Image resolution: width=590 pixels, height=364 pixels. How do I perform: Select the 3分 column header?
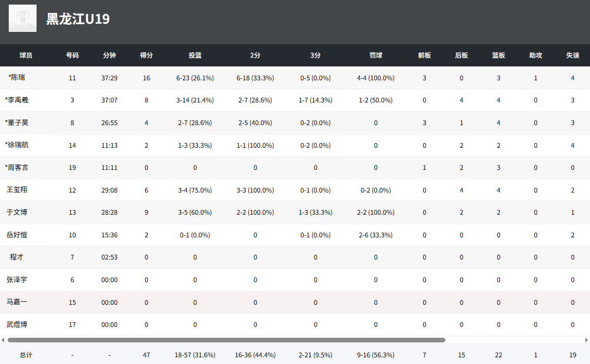point(315,55)
